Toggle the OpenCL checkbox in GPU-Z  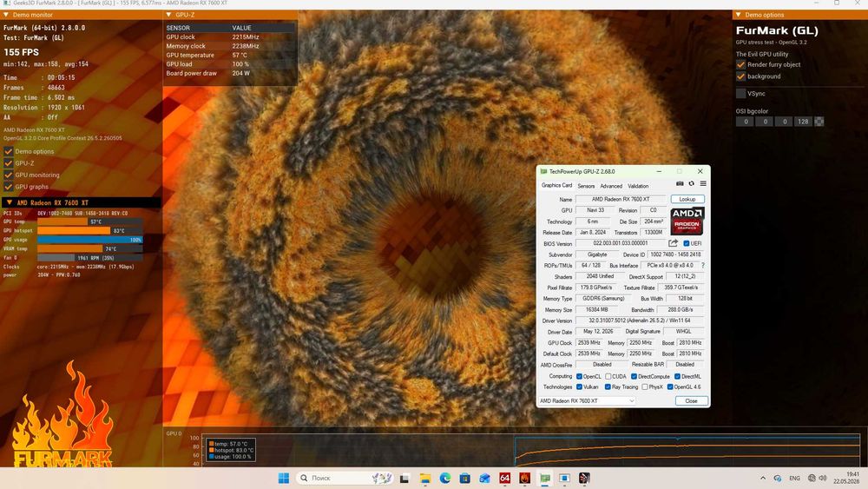coord(579,376)
